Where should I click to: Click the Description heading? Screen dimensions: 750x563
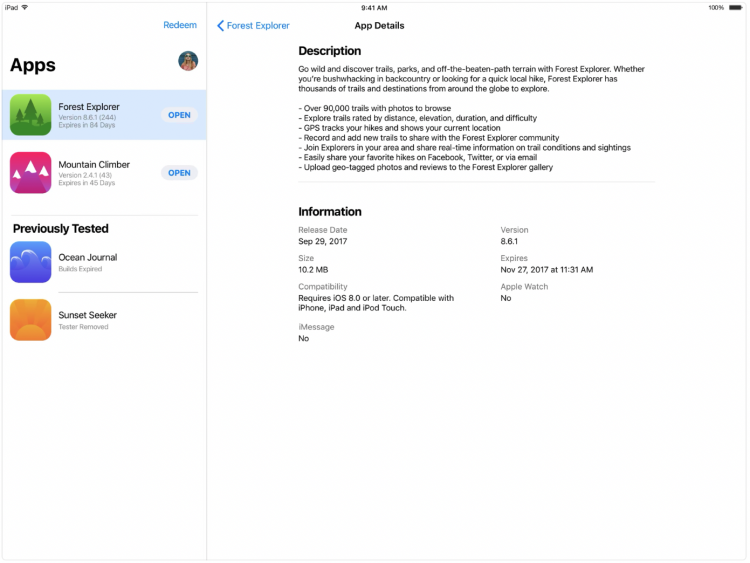click(x=329, y=51)
